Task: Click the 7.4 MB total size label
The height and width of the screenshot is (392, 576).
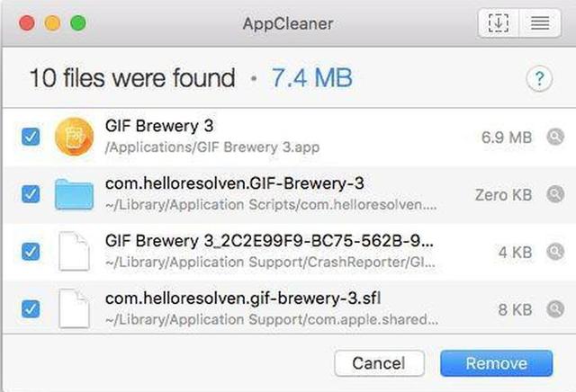Action: [x=312, y=78]
